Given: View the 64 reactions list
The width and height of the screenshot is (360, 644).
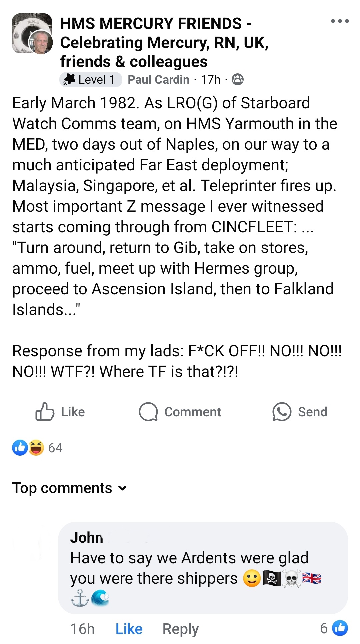Looking at the screenshot, I should tap(55, 448).
